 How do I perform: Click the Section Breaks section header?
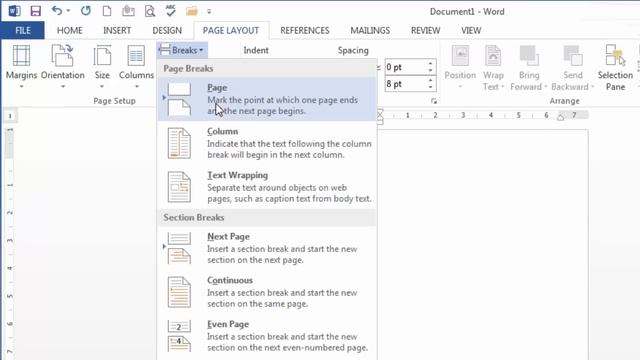point(267,218)
